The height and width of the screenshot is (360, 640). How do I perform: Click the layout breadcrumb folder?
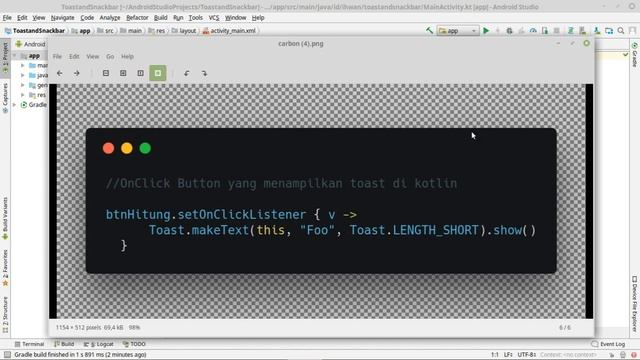184,31
